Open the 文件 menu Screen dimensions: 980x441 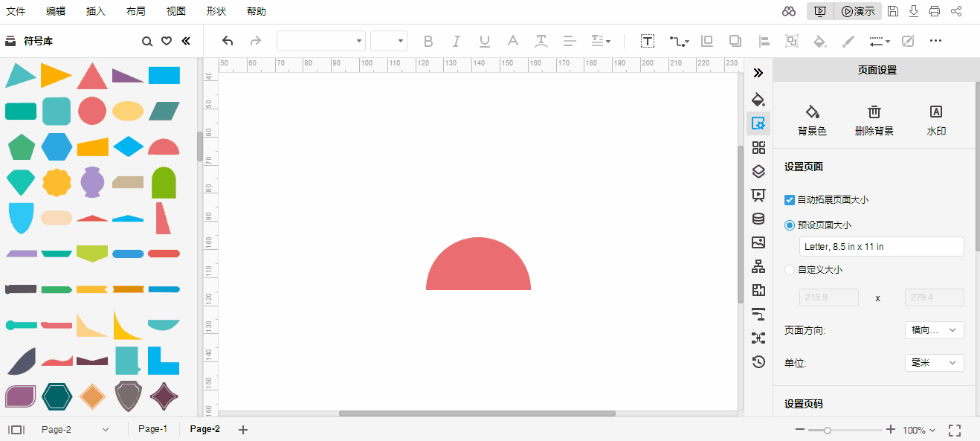pyautogui.click(x=16, y=11)
